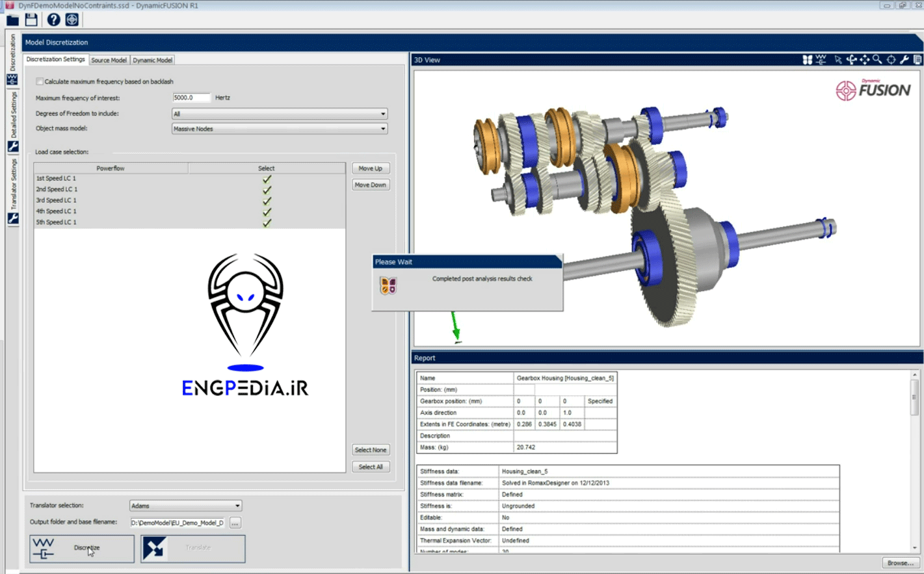Open Translator selection dropdown showing Adams
The image size is (924, 574).
tap(186, 506)
